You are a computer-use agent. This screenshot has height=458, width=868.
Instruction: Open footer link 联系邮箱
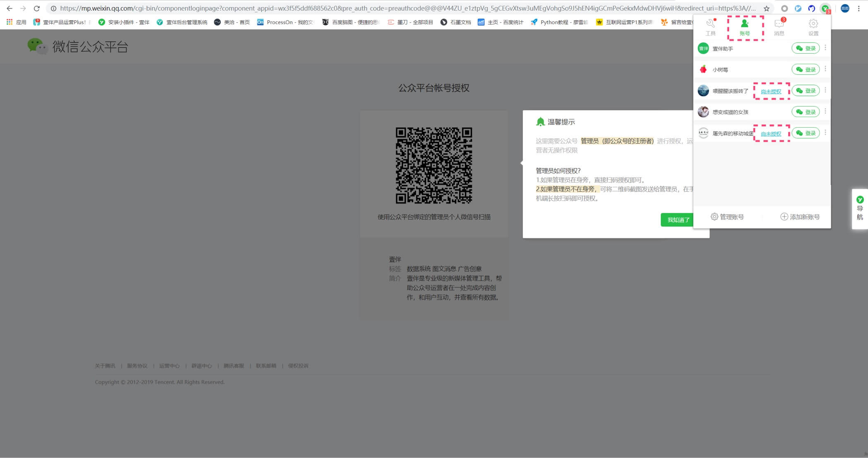[x=266, y=366]
